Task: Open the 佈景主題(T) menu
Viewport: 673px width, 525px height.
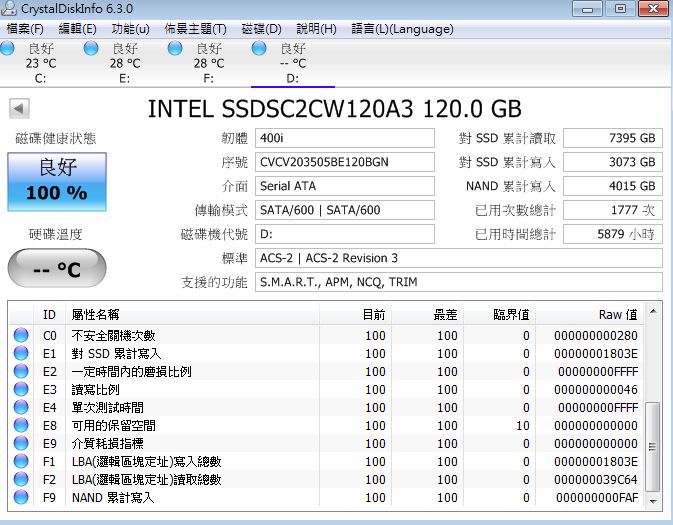Action: [195, 29]
